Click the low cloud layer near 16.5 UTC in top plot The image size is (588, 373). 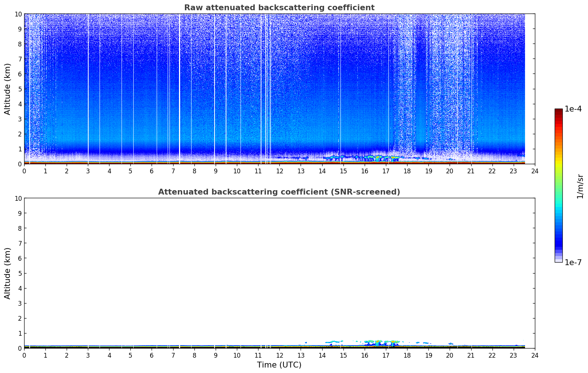pos(375,158)
